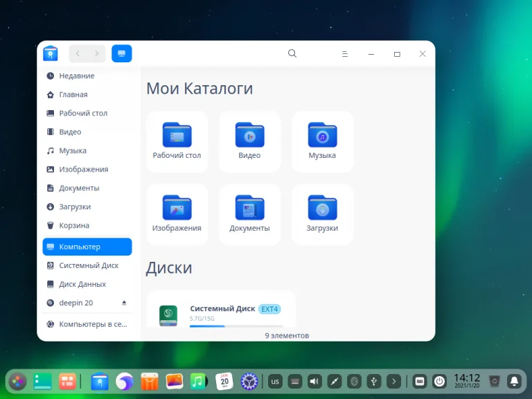
Task: Open the launcher in the dock
Action: (x=17, y=382)
